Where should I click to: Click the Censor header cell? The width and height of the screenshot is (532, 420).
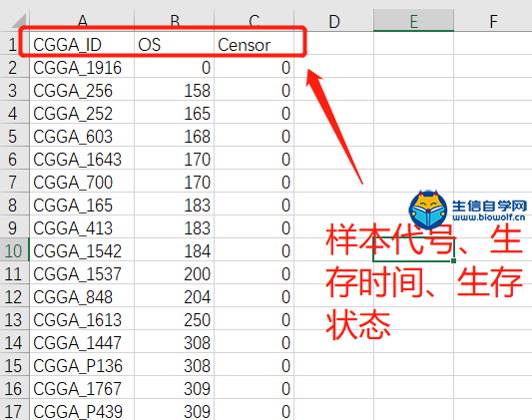tap(255, 44)
